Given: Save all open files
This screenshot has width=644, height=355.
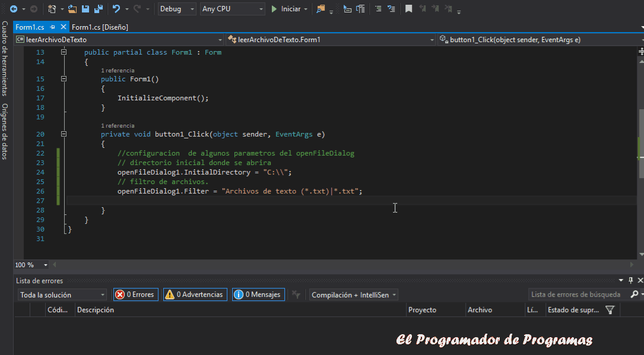Looking at the screenshot, I should 99,8.
